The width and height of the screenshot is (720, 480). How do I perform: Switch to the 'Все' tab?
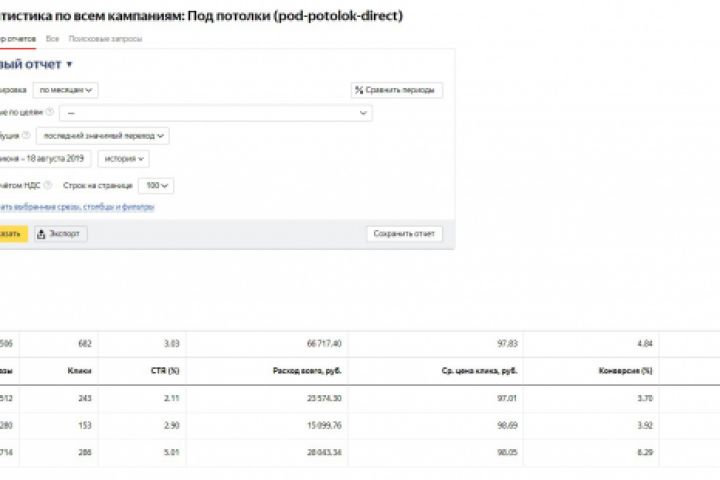tap(52, 39)
